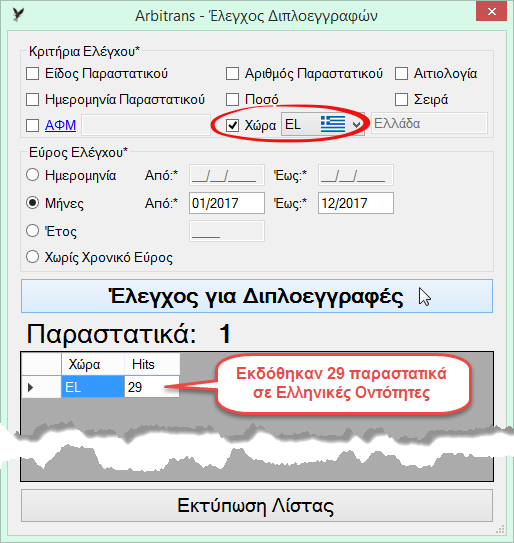Viewport: 514px width, 543px height.
Task: Tick the Σειρά checkbox
Action: point(401,99)
